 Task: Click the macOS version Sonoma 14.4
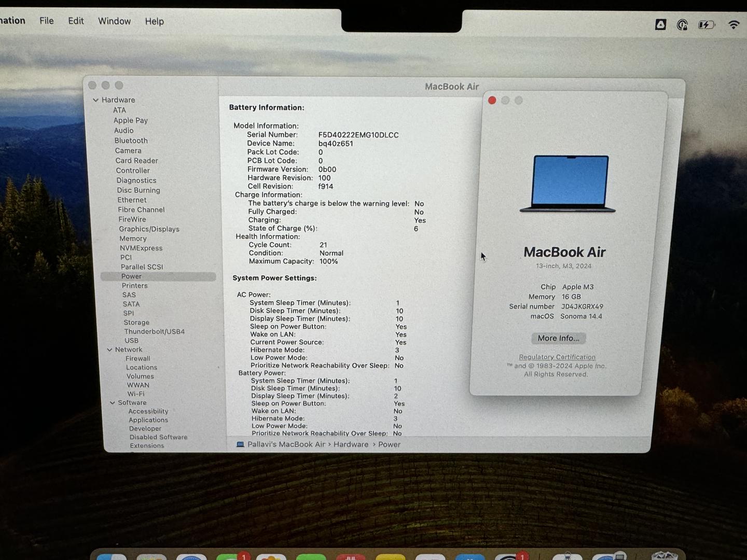(x=581, y=317)
